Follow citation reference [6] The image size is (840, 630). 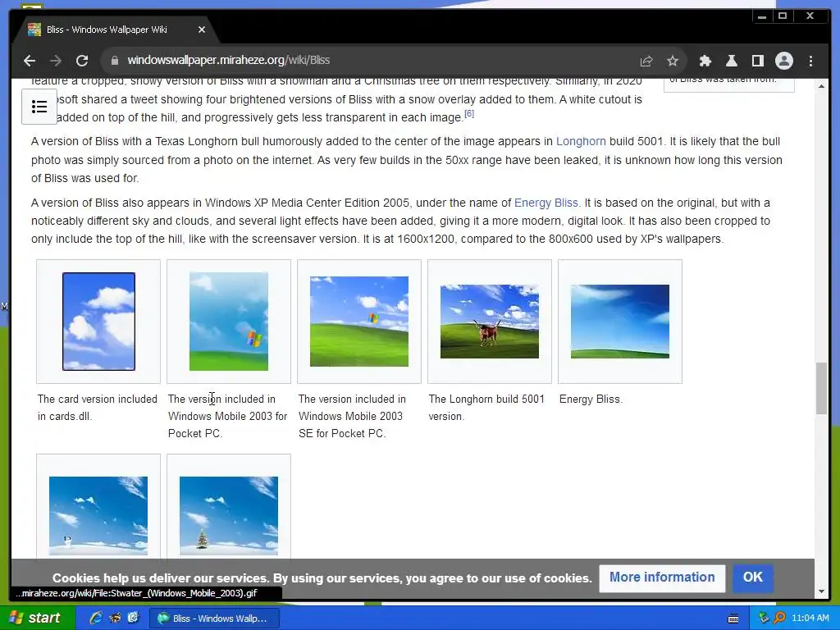point(469,113)
